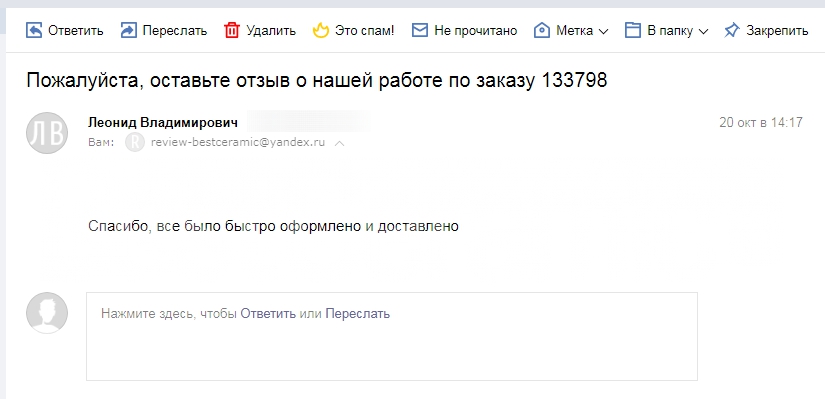Image resolution: width=825 pixels, height=399 pixels.
Task: Click the date 20 окт в 14:17
Action: [x=761, y=123]
